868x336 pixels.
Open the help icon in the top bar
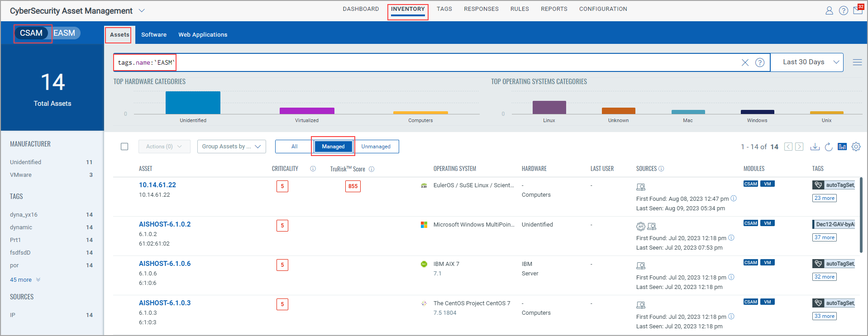point(844,10)
